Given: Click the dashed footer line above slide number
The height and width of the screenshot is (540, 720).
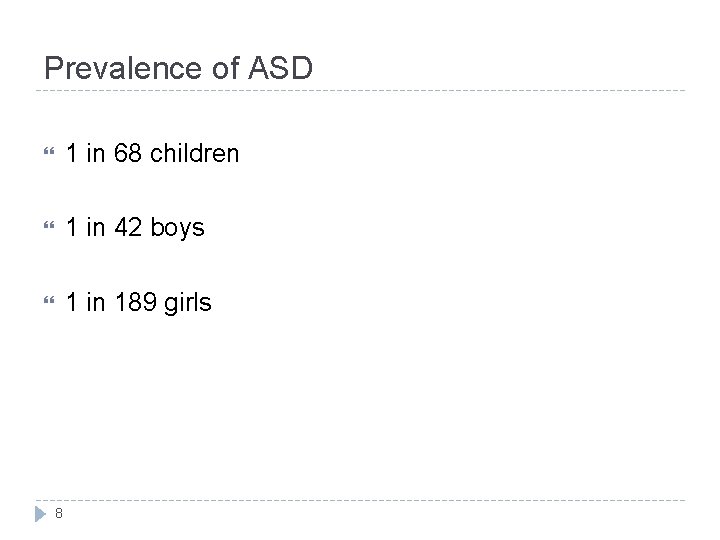Looking at the screenshot, I should pyautogui.click(x=360, y=499).
